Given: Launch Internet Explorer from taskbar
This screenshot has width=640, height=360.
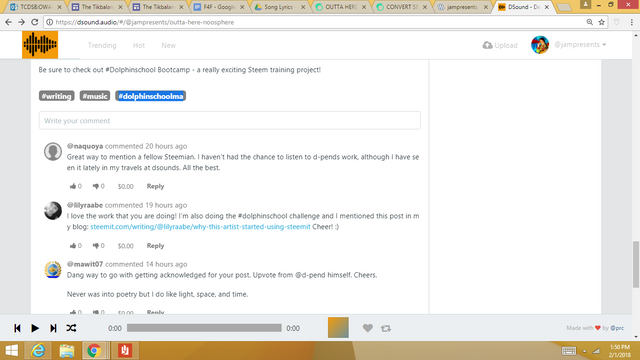Looking at the screenshot, I should pos(38,351).
